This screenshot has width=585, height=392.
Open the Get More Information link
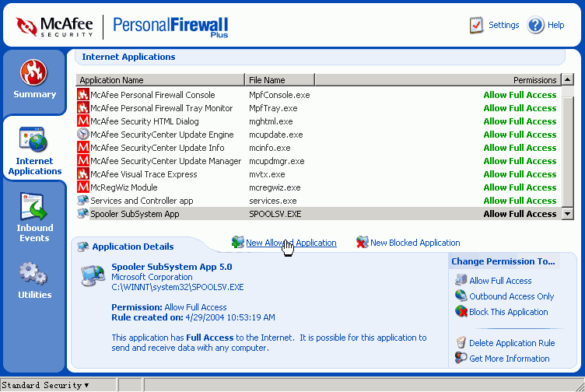pos(509,359)
